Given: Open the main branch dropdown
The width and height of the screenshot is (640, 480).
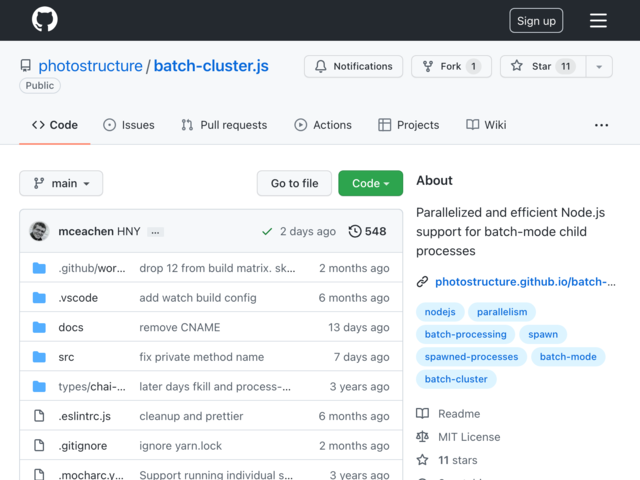Looking at the screenshot, I should point(61,183).
